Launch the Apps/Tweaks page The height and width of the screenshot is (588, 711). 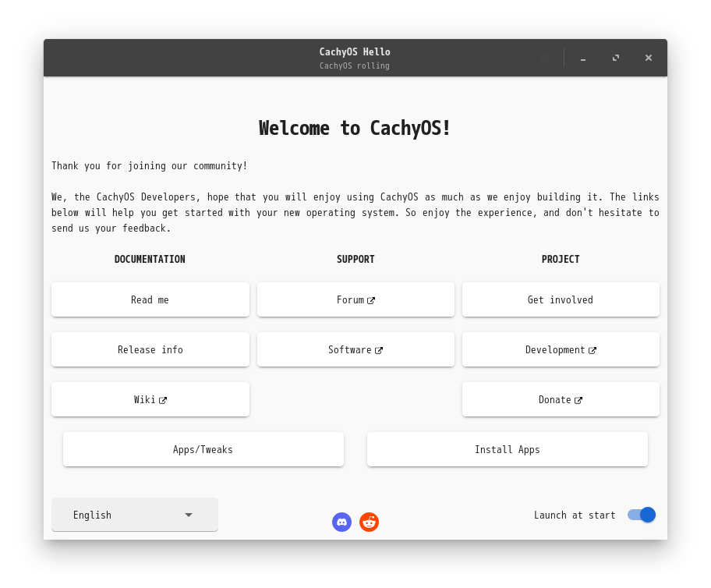(x=203, y=449)
